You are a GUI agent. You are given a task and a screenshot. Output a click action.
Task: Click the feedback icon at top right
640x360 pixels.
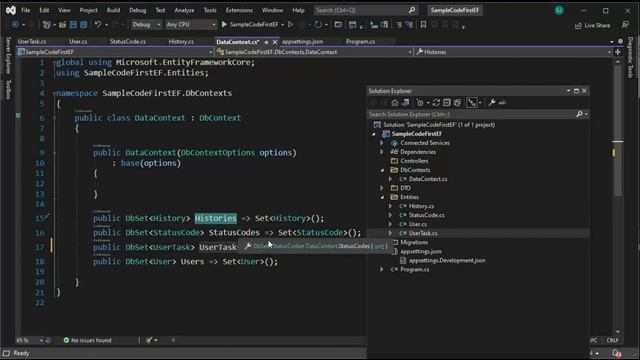[625, 25]
